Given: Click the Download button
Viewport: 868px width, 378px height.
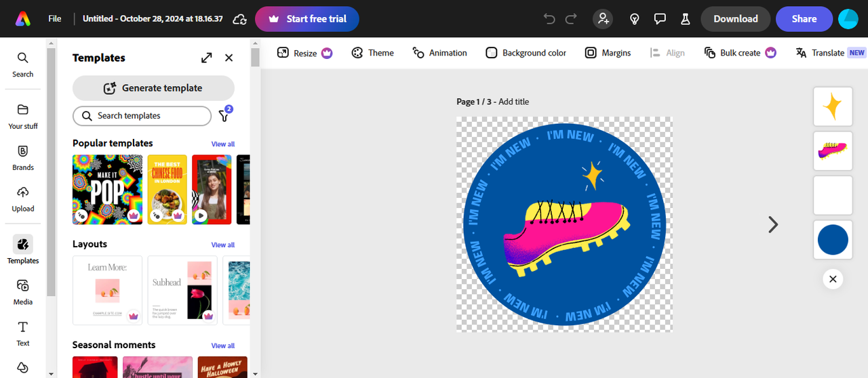Looking at the screenshot, I should click(x=735, y=19).
